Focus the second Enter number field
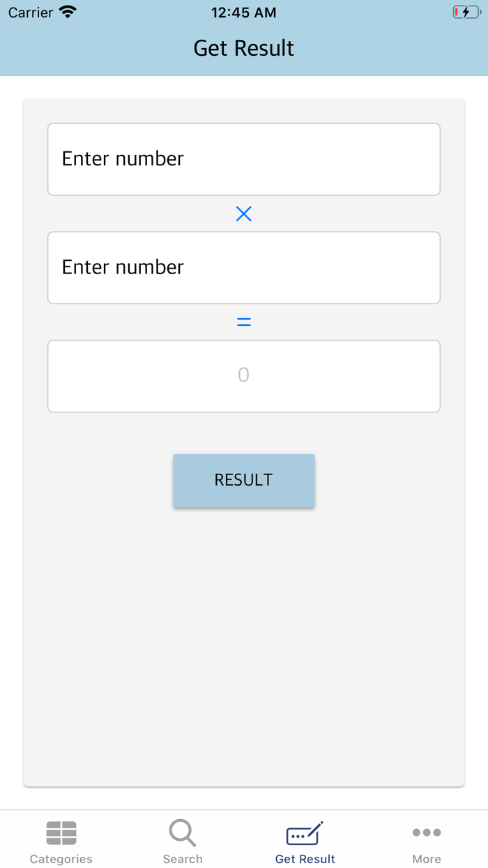This screenshot has width=488, height=868. point(244,268)
